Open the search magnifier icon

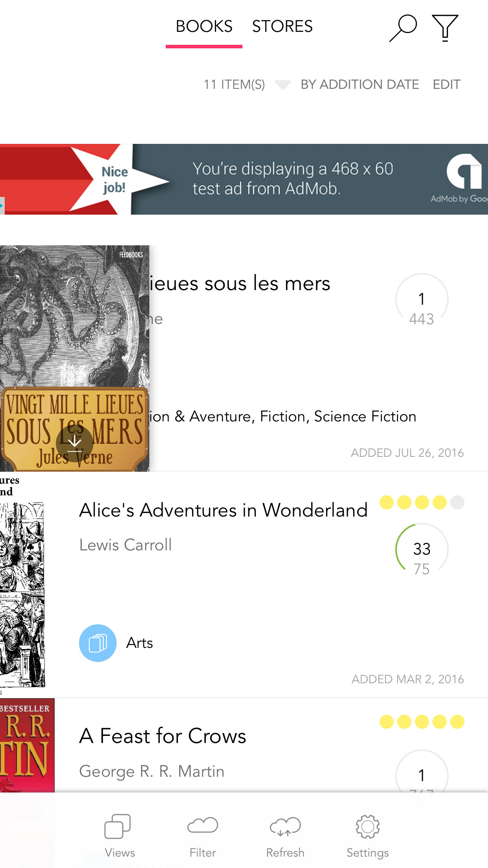[403, 28]
